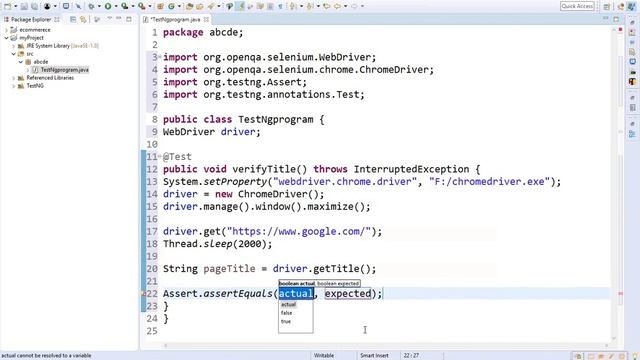This screenshot has height=360, width=640.
Task: Click the '22 : 27' cursor position status
Action: [x=411, y=356]
